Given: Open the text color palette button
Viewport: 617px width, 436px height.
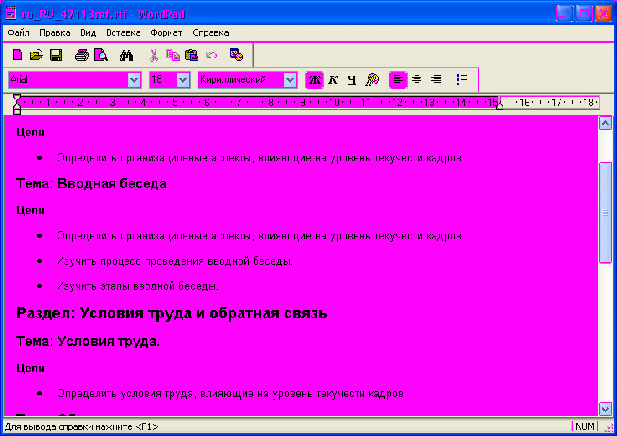Looking at the screenshot, I should (x=372, y=80).
